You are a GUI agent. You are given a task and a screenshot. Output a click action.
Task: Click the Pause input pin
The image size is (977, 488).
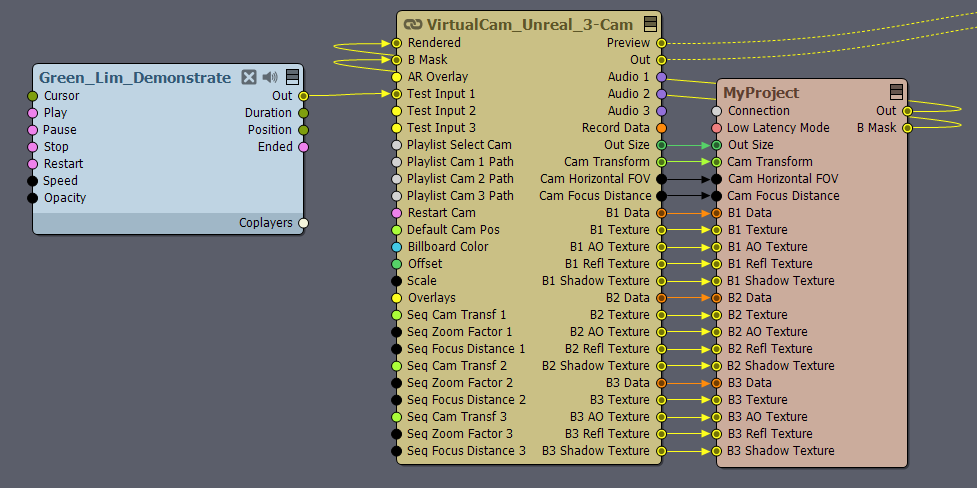32,130
